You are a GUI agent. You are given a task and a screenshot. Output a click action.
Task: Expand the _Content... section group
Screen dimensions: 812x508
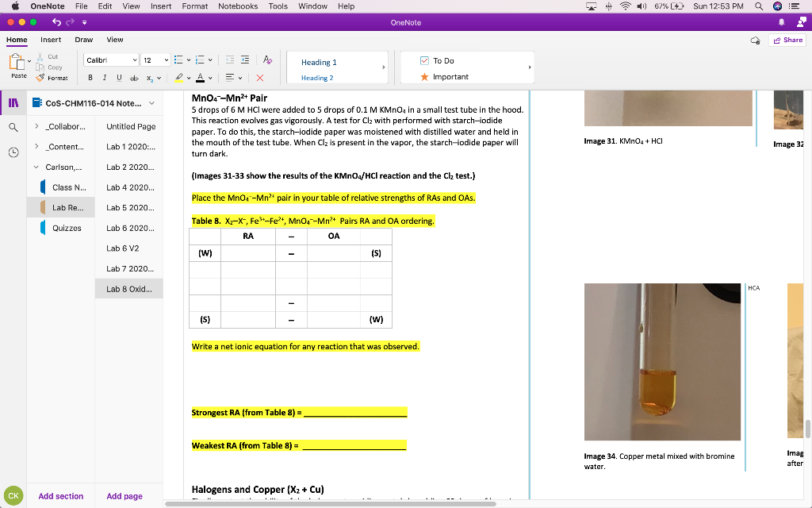36,146
